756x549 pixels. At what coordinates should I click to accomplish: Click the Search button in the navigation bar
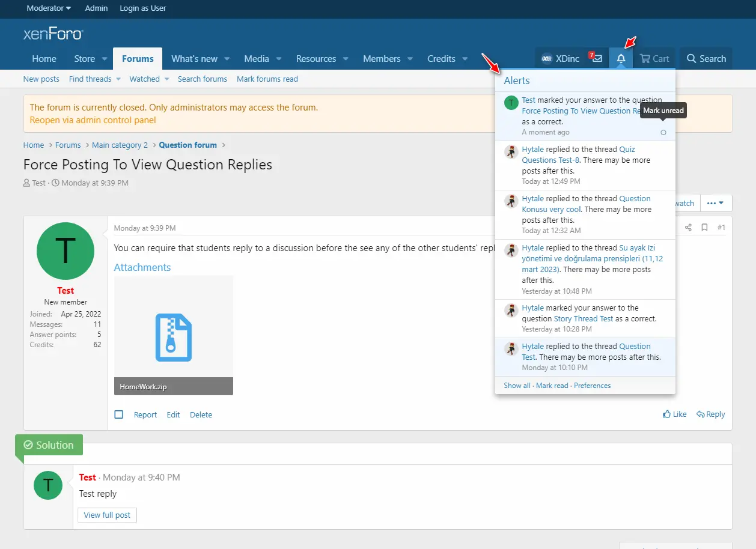coord(706,58)
